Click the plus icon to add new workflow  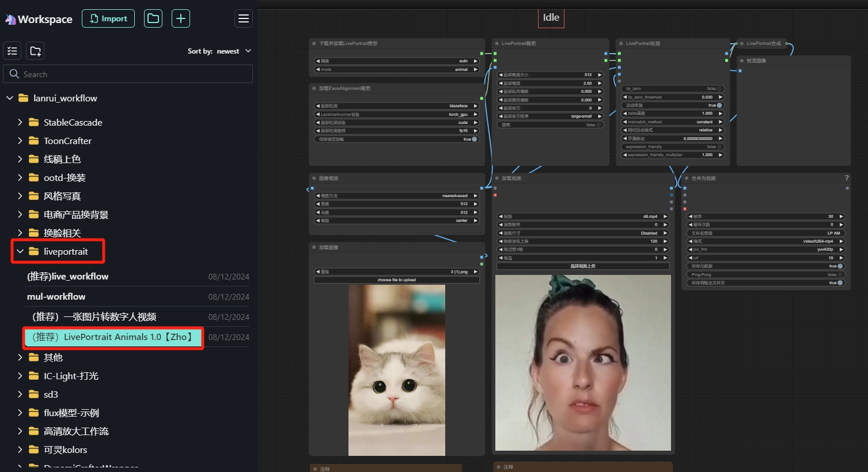pos(181,18)
